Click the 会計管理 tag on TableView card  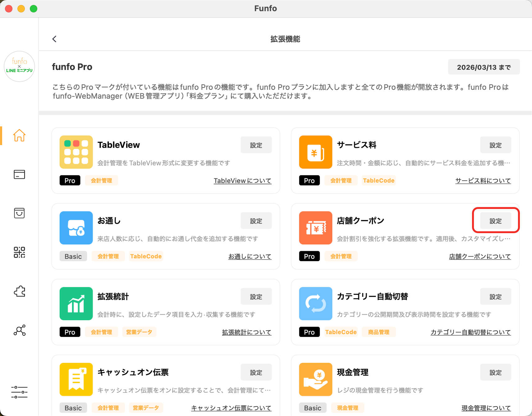point(101,180)
